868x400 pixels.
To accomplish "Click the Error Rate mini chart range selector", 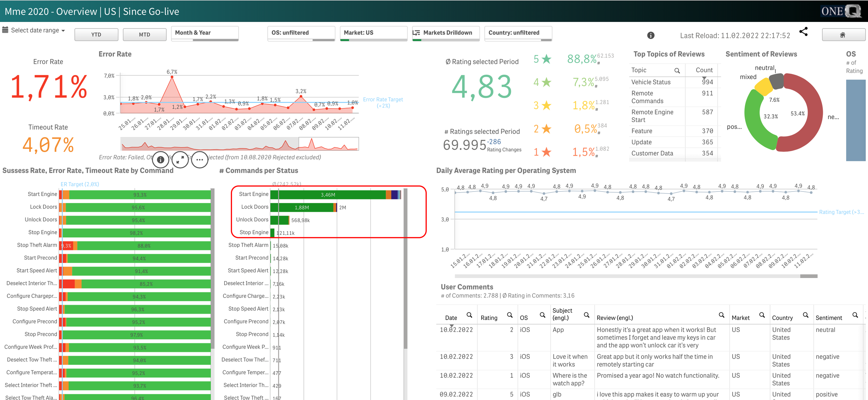I will (328, 144).
